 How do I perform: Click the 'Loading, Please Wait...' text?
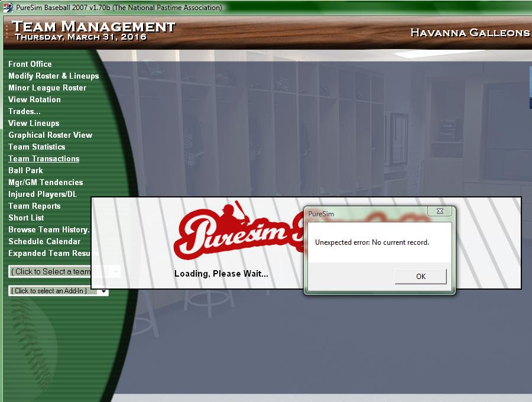(221, 274)
